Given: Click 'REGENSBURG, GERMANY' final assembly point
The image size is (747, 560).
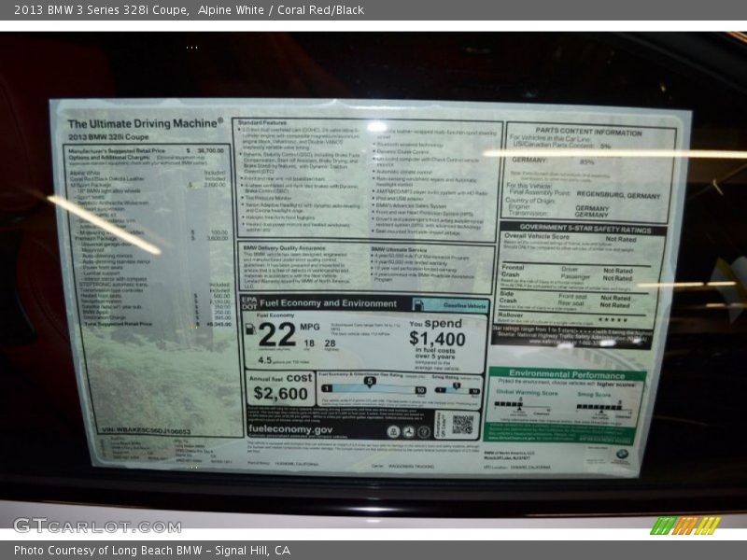Looking at the screenshot, I should [618, 195].
